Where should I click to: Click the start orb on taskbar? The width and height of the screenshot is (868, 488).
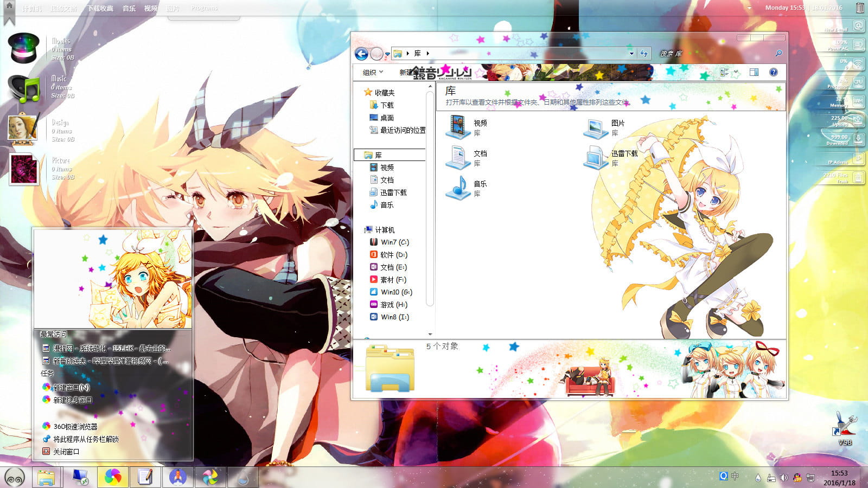15,477
